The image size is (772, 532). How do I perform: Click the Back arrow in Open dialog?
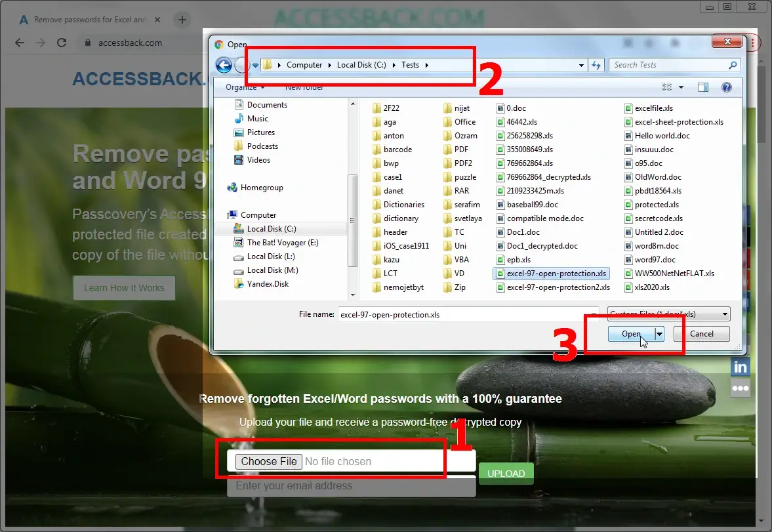click(x=224, y=65)
